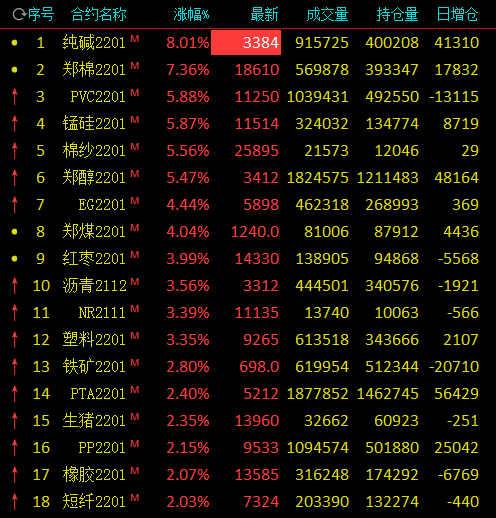Image resolution: width=496 pixels, height=518 pixels.
Task: Click the M badge next to PTA2201
Action: [x=135, y=389]
